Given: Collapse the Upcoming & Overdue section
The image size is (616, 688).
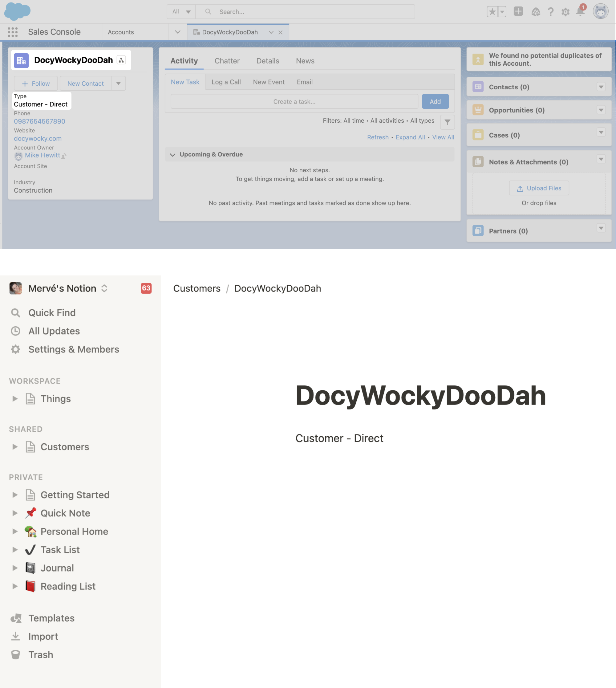Looking at the screenshot, I should tap(172, 155).
